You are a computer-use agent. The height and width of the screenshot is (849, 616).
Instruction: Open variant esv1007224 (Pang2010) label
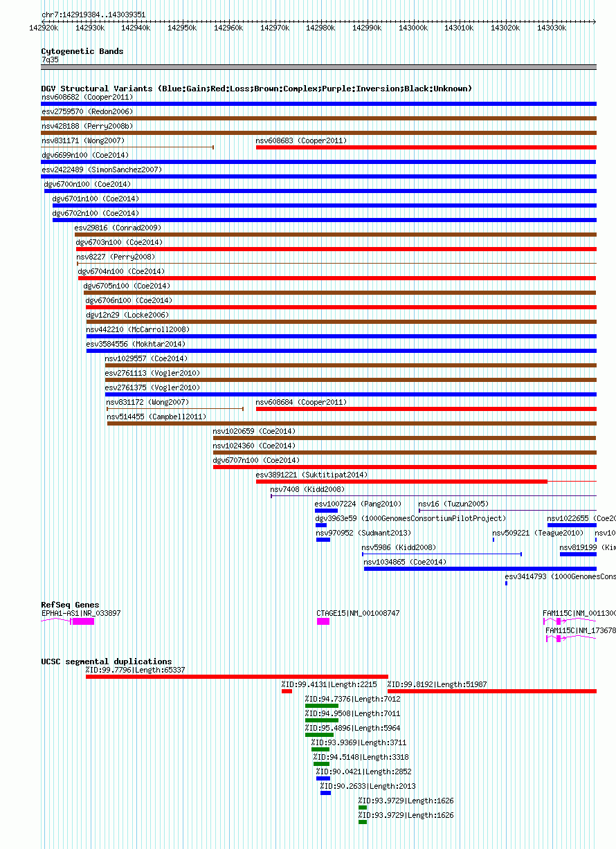point(359,504)
